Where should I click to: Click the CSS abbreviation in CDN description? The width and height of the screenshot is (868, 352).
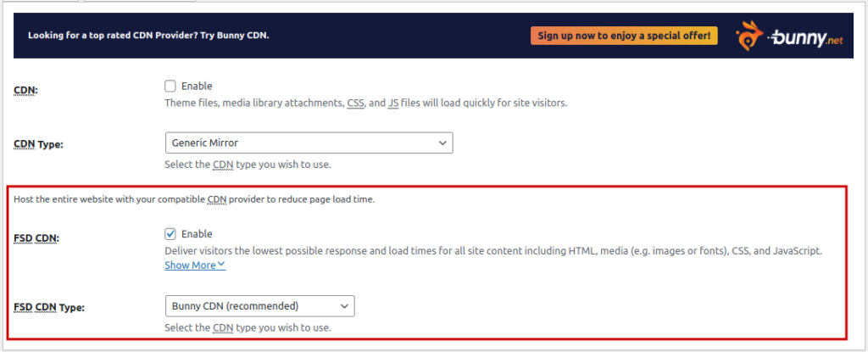(x=356, y=103)
